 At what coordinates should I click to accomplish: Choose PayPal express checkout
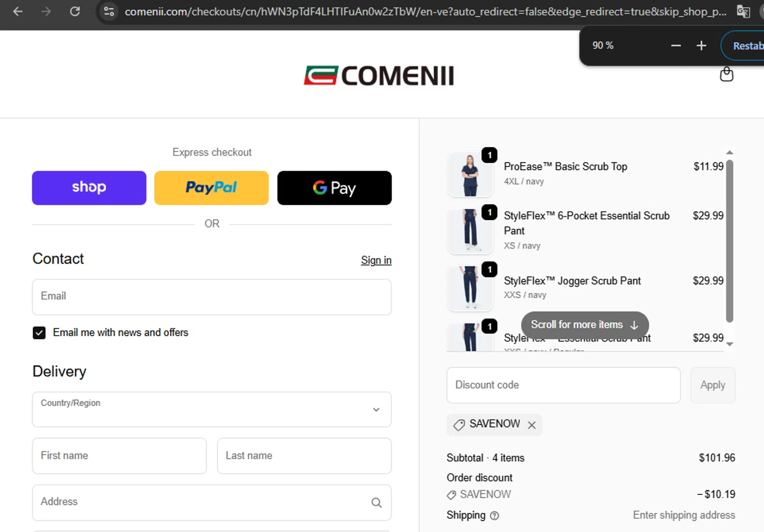pos(211,188)
